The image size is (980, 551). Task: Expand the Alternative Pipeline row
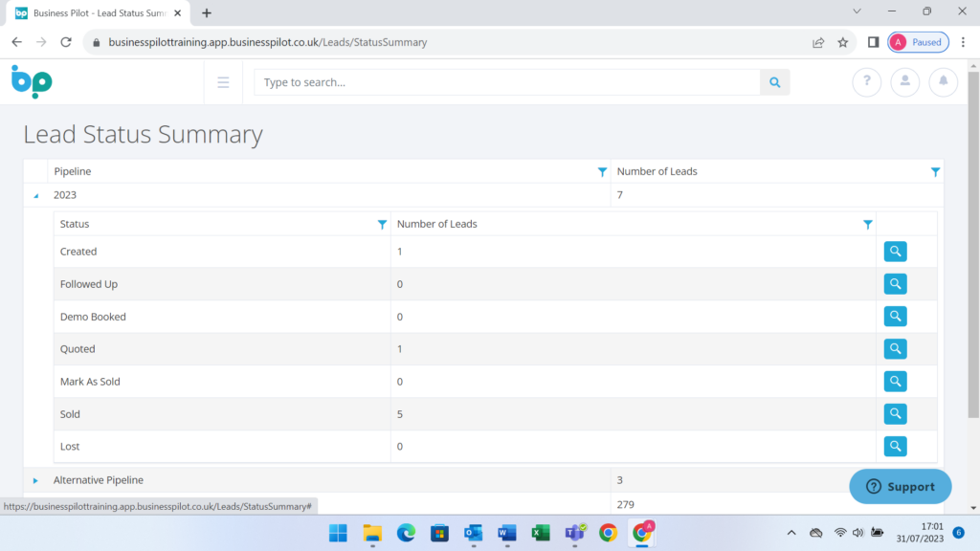tap(36, 480)
